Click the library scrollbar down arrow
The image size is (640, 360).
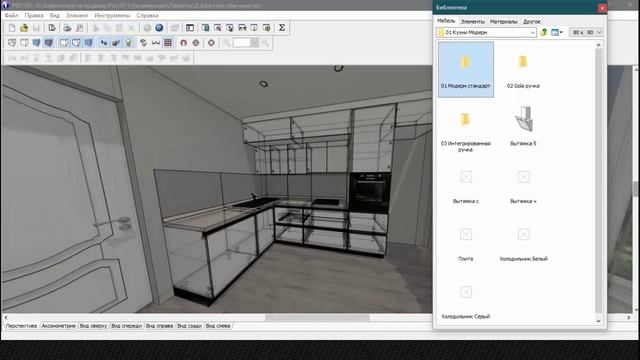pyautogui.click(x=598, y=321)
